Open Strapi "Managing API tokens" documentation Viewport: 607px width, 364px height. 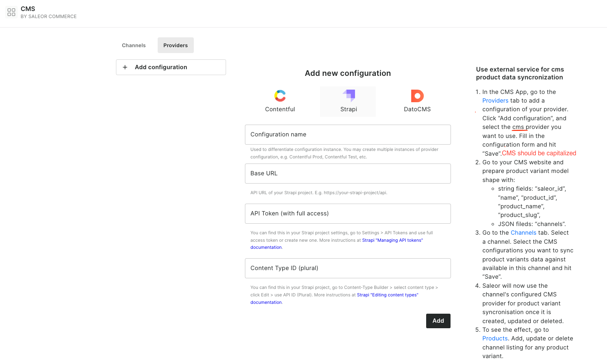pyautogui.click(x=392, y=240)
